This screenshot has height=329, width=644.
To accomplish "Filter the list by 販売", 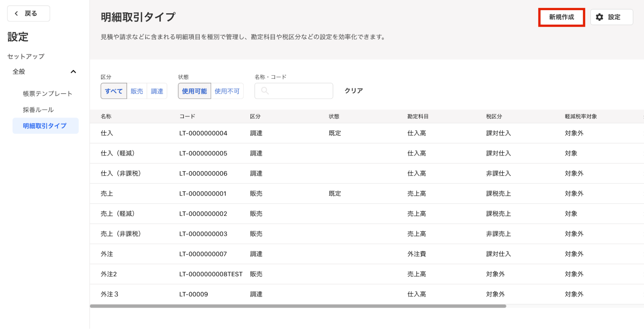I will pyautogui.click(x=137, y=91).
